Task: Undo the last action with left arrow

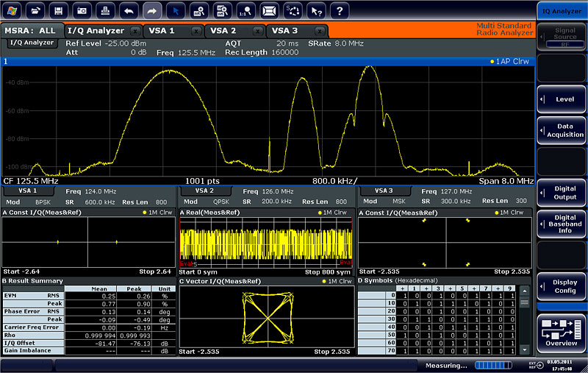Action: pos(129,11)
